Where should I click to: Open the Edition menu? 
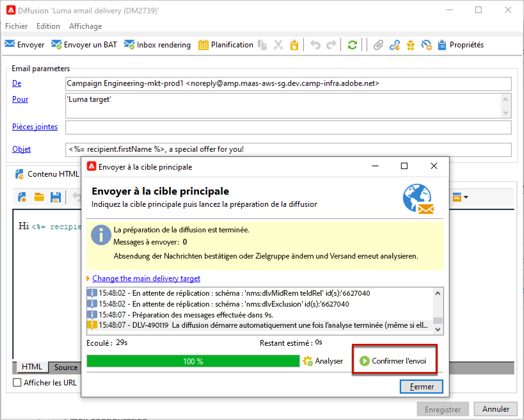(48, 26)
